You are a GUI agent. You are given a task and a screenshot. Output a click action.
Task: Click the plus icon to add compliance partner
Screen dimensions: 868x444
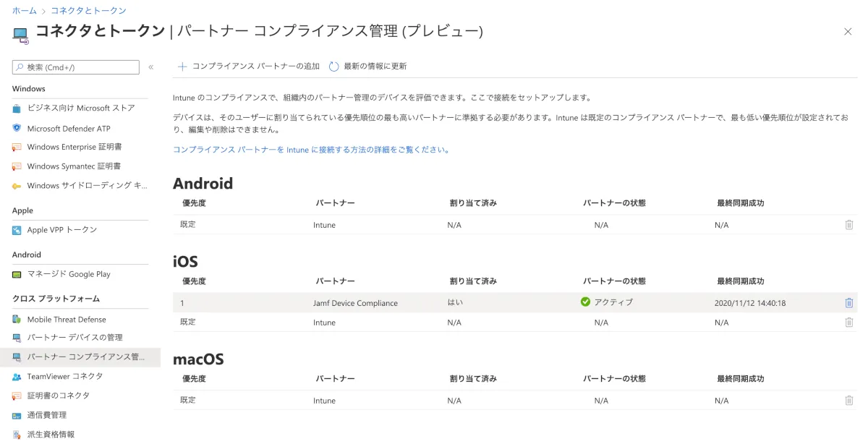(182, 67)
